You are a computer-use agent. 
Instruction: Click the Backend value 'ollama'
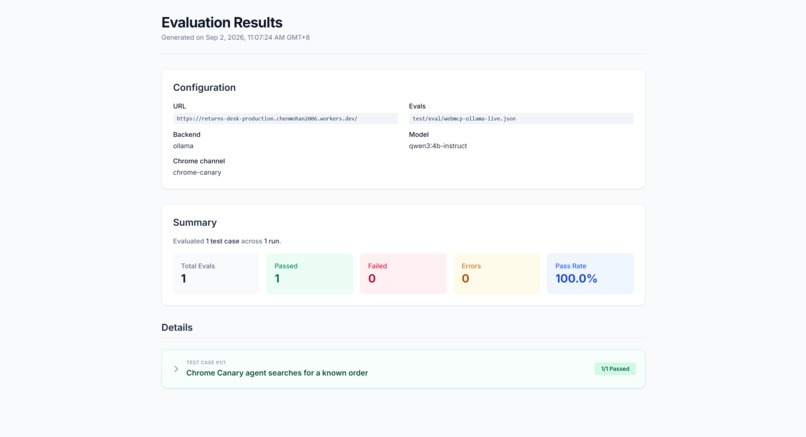[x=183, y=146]
